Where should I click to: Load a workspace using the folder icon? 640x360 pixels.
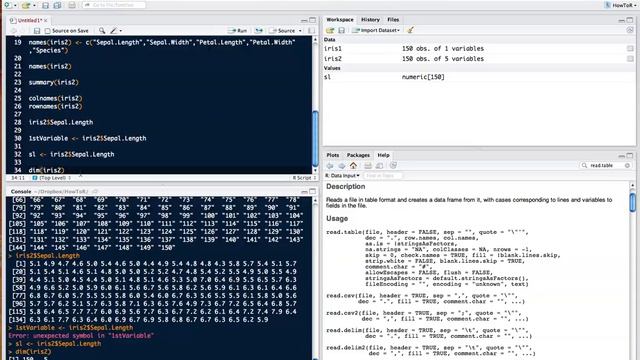click(330, 30)
